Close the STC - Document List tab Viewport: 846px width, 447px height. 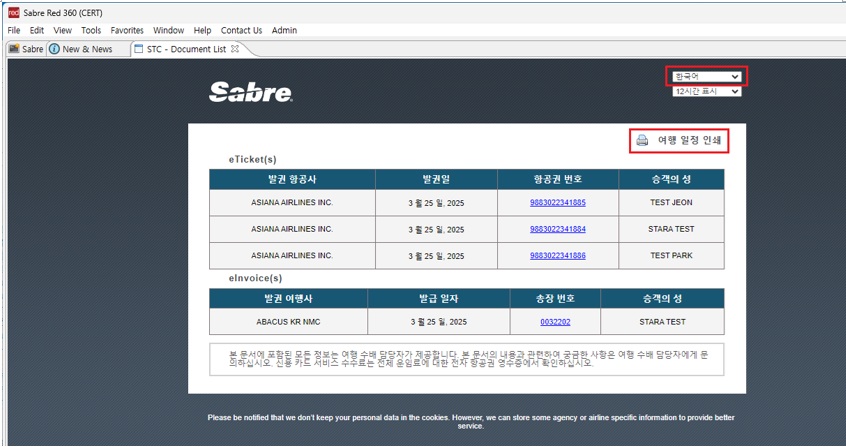(x=235, y=49)
